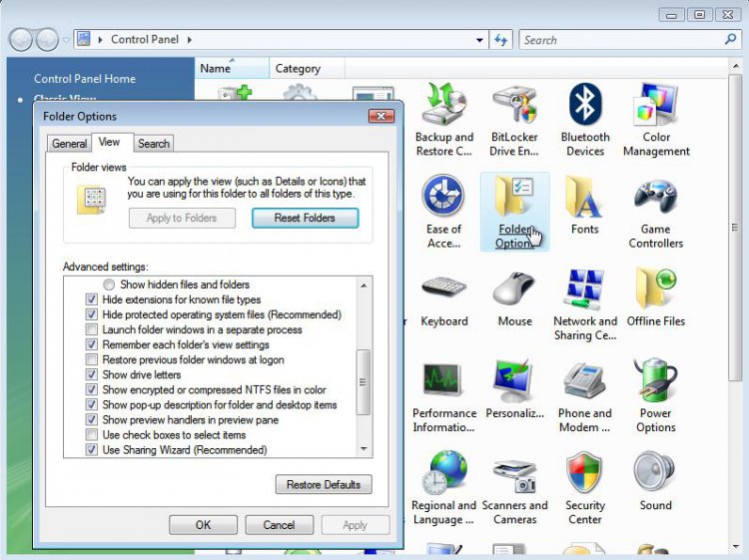The width and height of the screenshot is (749, 560).
Task: Click the Back navigation arrow button
Action: (x=21, y=40)
